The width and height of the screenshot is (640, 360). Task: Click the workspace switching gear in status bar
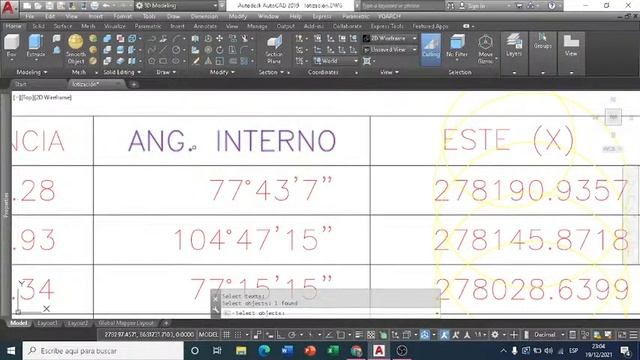pos(495,335)
